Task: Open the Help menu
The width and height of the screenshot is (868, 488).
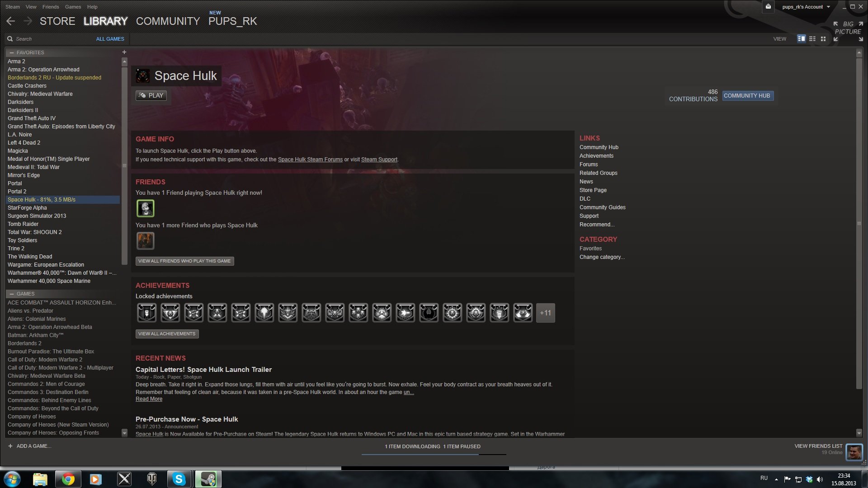Action: 92,7
